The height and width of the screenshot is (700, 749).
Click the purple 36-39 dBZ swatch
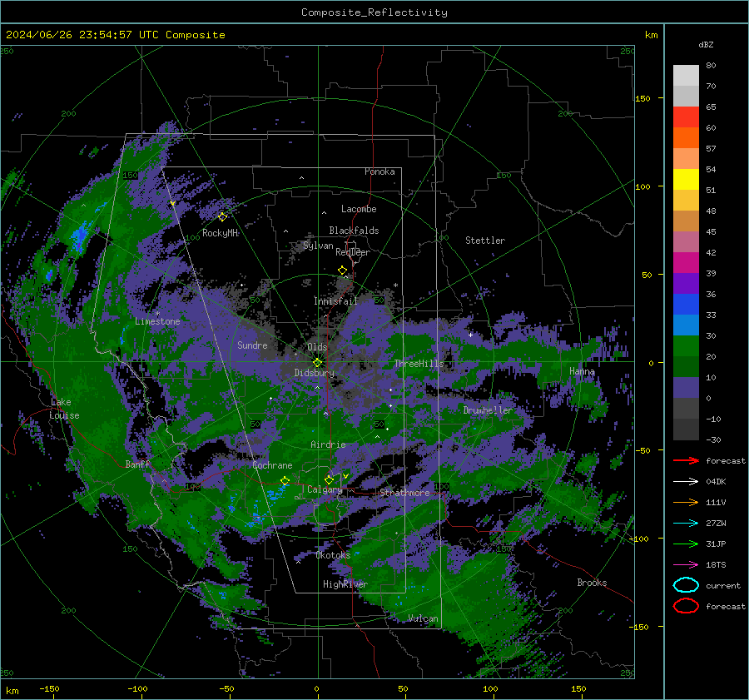pos(686,284)
